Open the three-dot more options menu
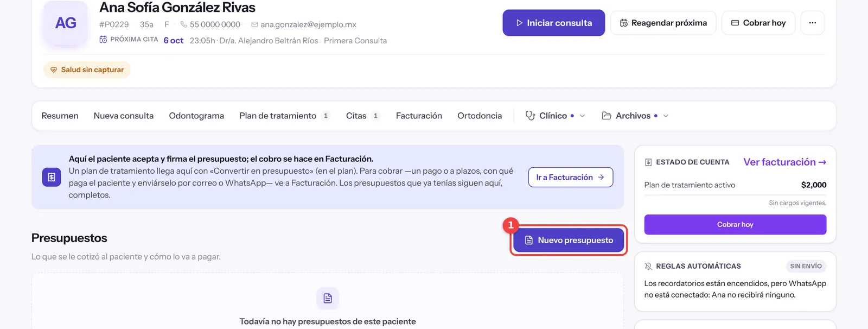 click(813, 23)
